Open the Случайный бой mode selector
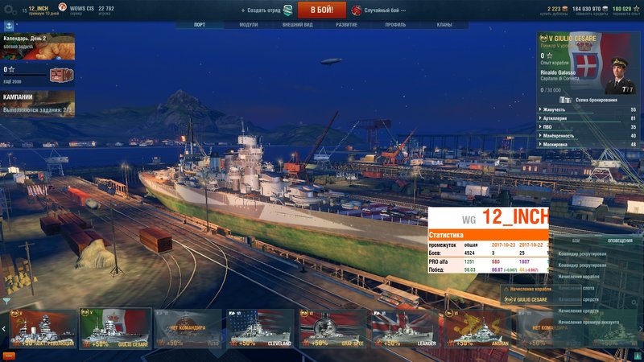Image resolution: width=644 pixels, height=362 pixels. tap(385, 10)
